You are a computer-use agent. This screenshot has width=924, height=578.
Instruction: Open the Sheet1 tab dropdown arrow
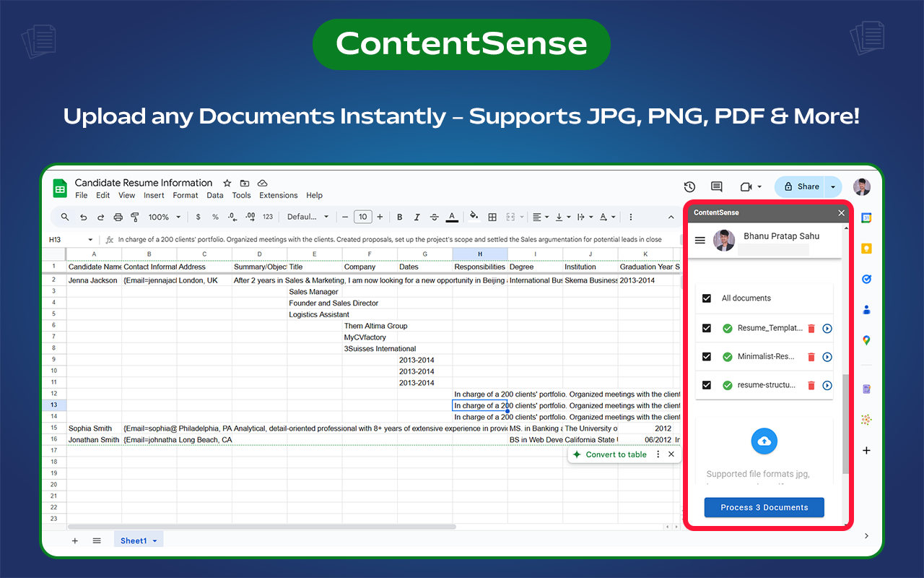coord(154,541)
